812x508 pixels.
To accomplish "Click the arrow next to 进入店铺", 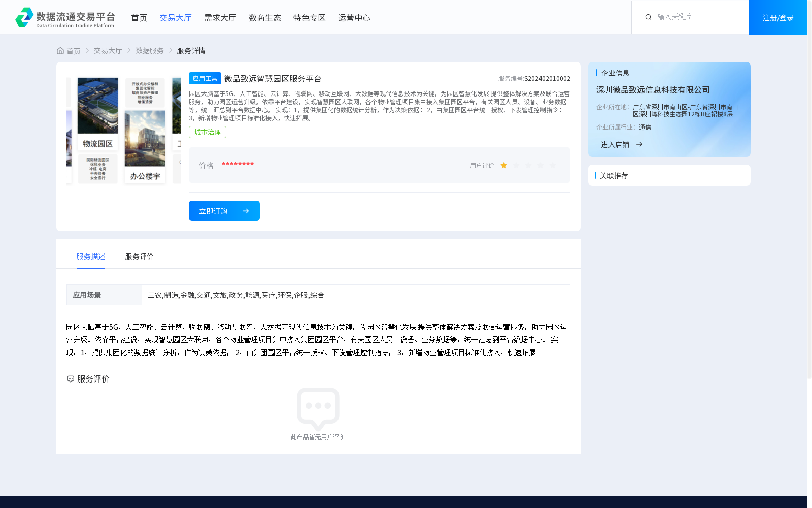I will 639,144.
